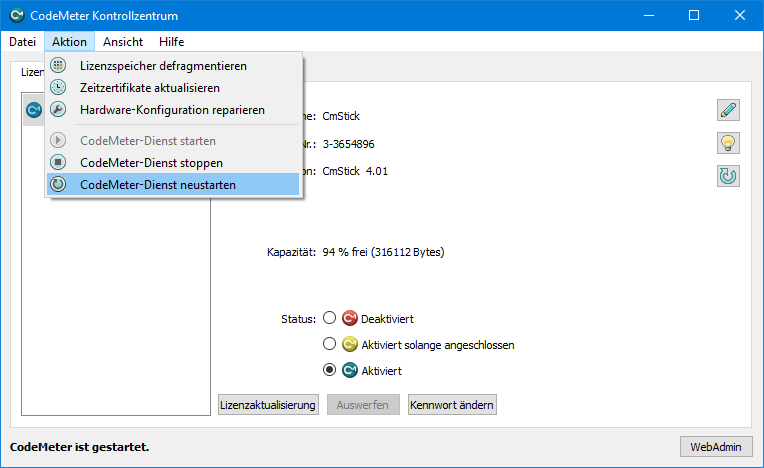Image resolution: width=764 pixels, height=468 pixels.
Task: Click the CmStick icon in license list
Action: 33,110
